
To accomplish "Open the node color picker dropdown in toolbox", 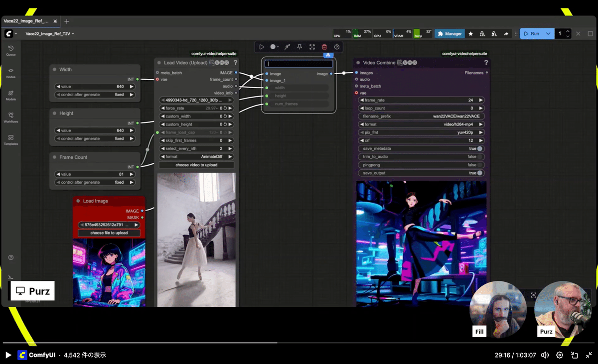I will tap(274, 47).
